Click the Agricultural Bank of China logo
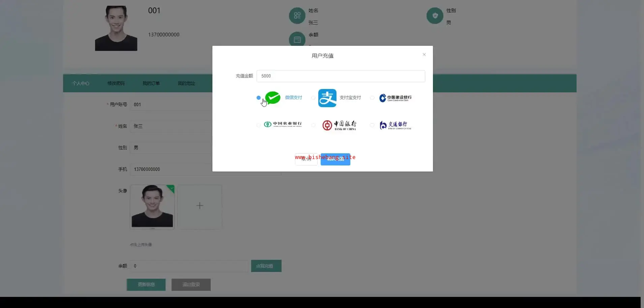Viewport: 644px width, 308px height. 283,124
